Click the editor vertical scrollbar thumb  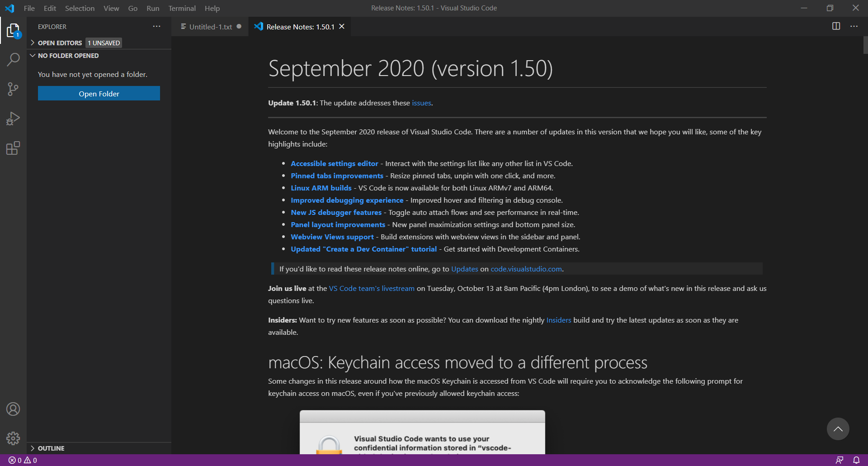[x=865, y=45]
